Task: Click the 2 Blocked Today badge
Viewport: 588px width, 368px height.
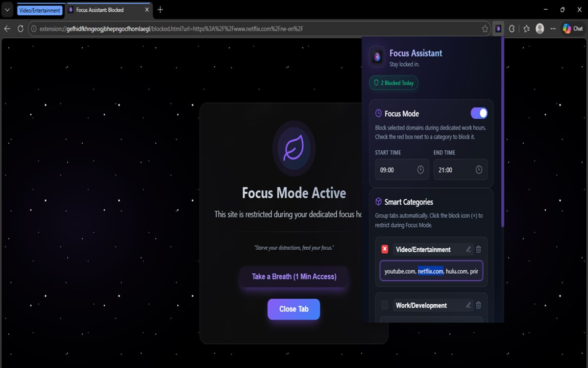Action: point(393,83)
